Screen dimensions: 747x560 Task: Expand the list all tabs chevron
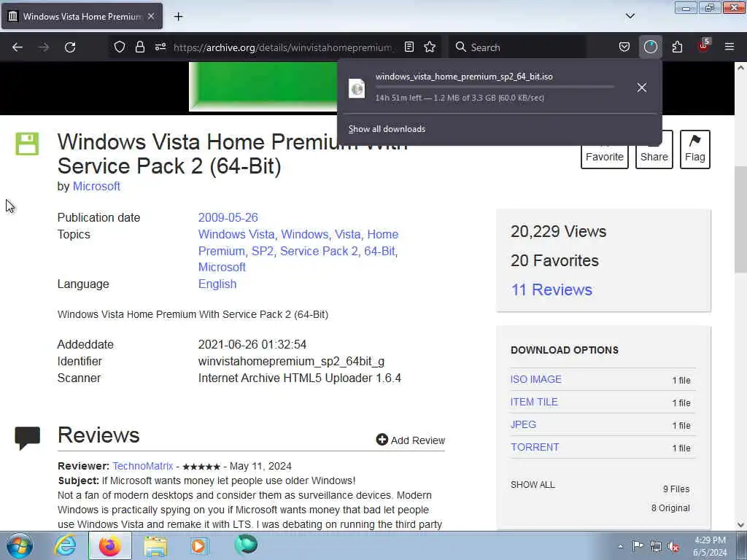(x=630, y=16)
